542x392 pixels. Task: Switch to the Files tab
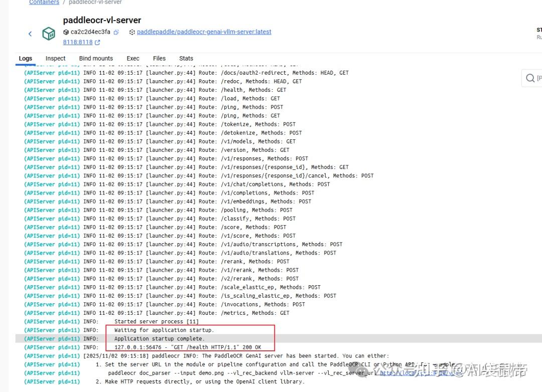(159, 59)
